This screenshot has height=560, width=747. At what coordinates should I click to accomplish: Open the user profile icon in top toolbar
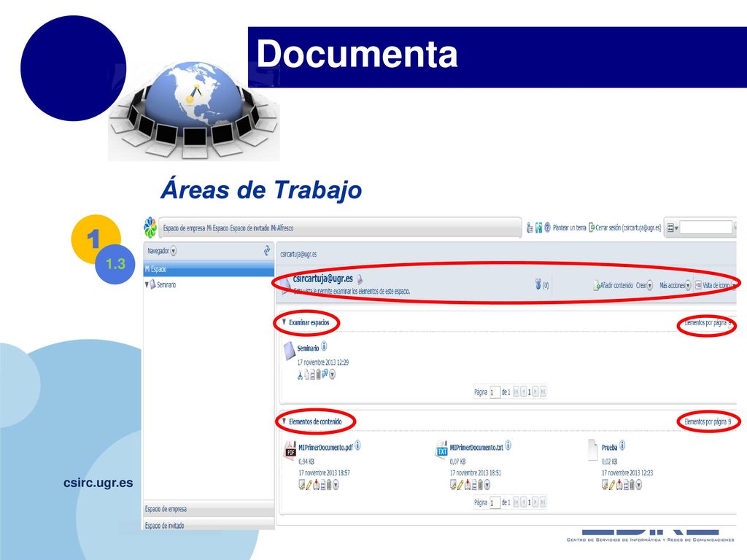pos(530,228)
